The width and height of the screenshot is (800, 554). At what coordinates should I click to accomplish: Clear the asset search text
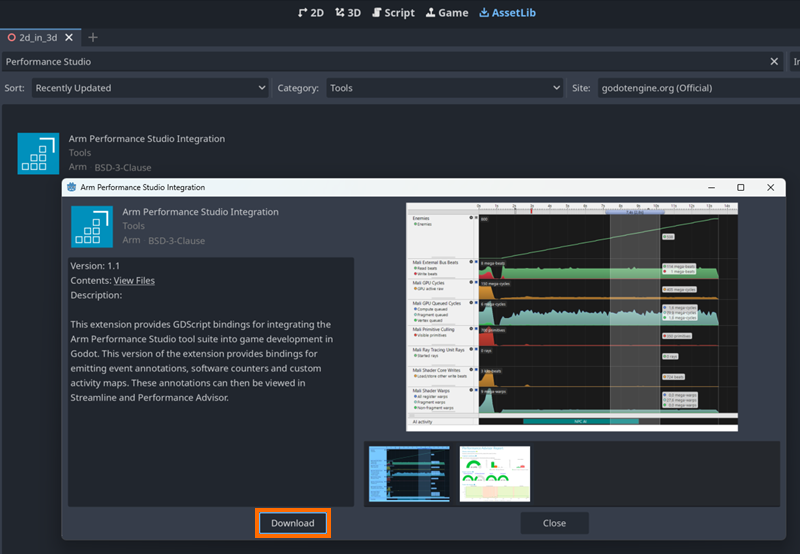(774, 62)
